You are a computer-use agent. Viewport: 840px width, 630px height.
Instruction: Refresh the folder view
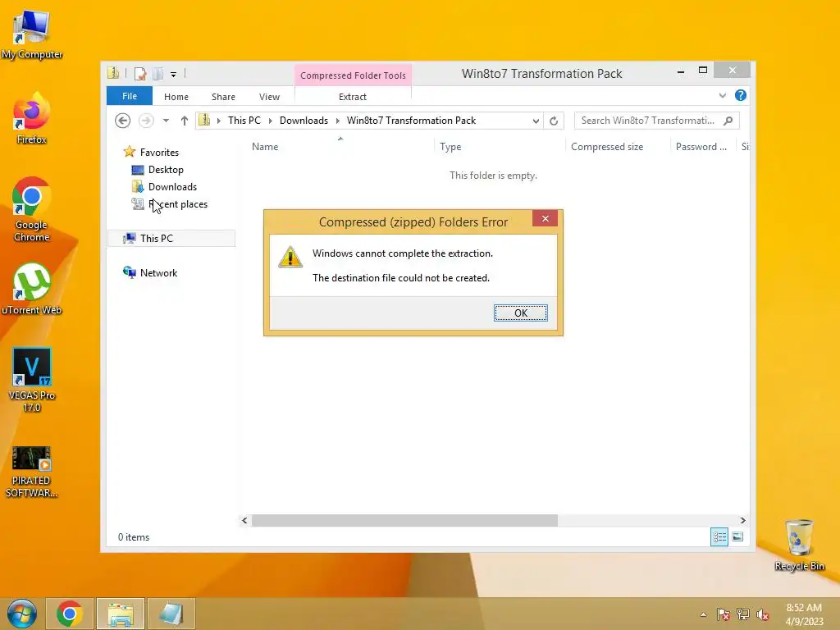coord(554,121)
